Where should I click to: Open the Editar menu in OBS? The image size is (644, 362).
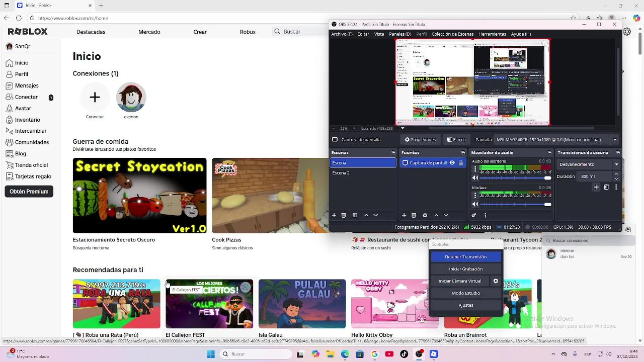pyautogui.click(x=363, y=34)
